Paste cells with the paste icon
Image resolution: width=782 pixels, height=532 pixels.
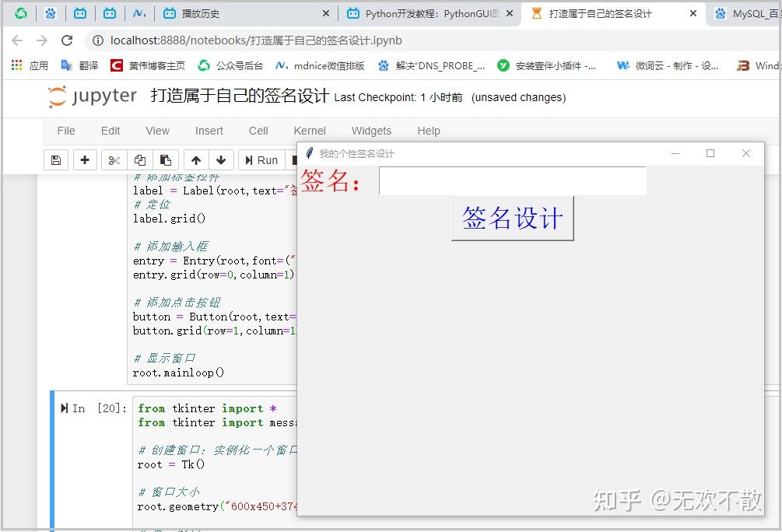tap(166, 159)
